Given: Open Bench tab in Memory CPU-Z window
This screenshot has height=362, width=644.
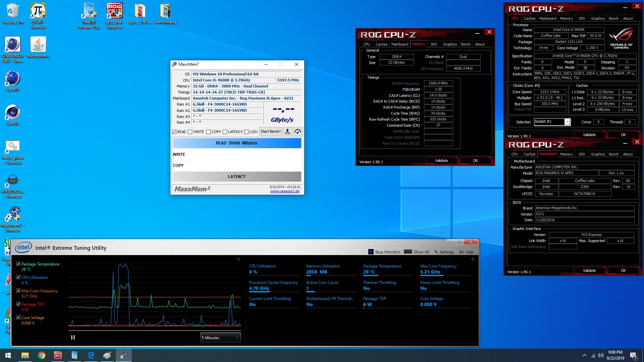Looking at the screenshot, I should [466, 44].
